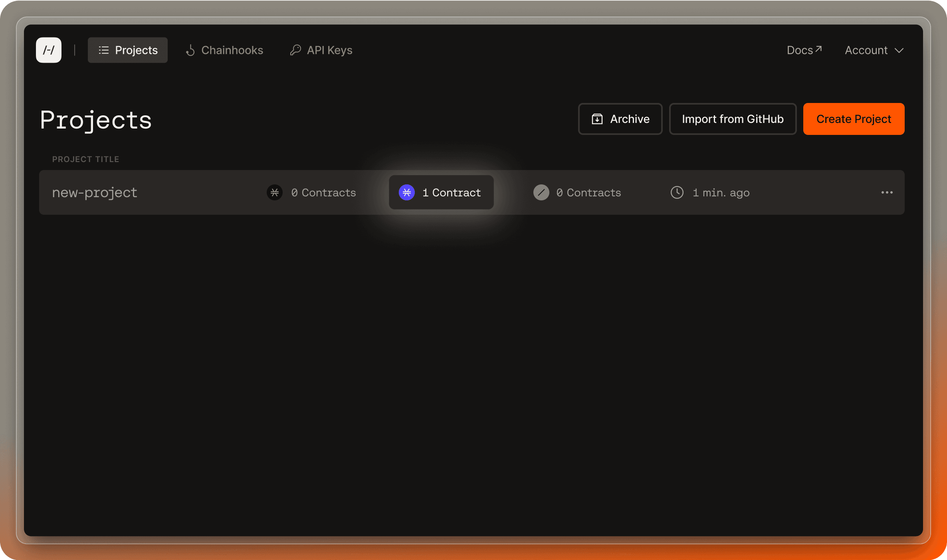The width and height of the screenshot is (947, 560).
Task: Click the Projects list icon in navbar
Action: 103,50
